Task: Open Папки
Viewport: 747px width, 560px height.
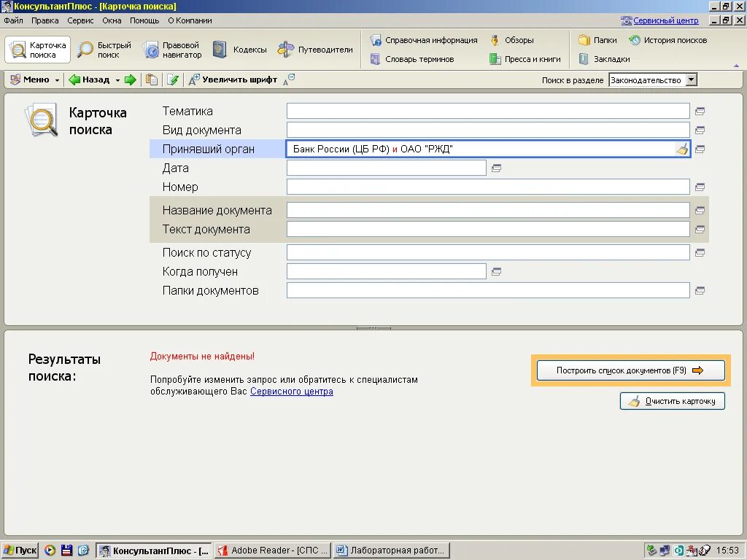Action: coord(598,40)
